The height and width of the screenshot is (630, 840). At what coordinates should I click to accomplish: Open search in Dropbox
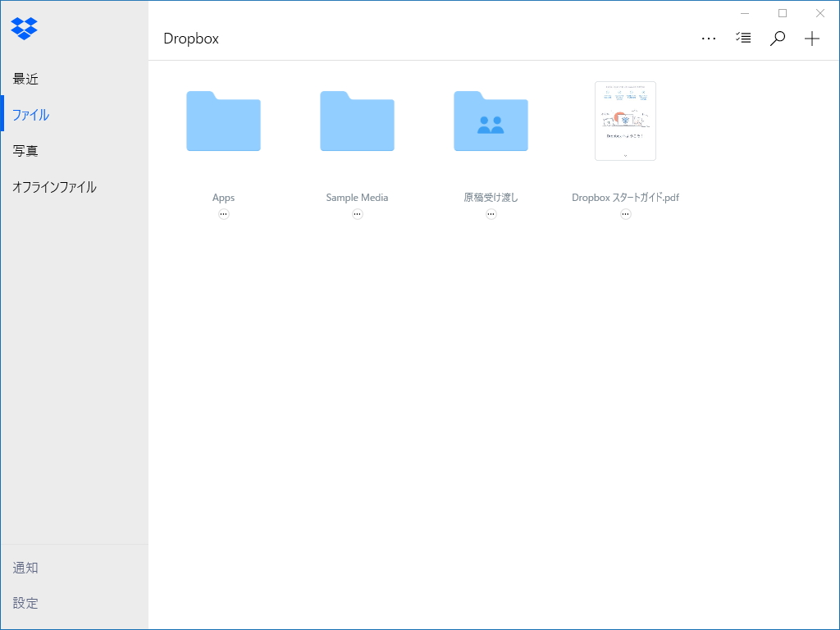point(777,38)
